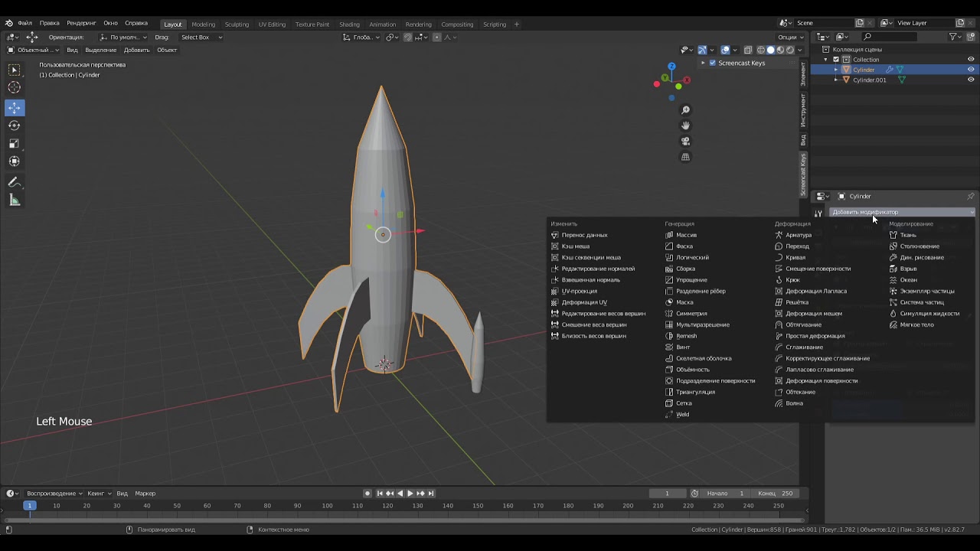The width and height of the screenshot is (980, 551).
Task: Click the pan view hand icon
Action: tap(685, 126)
